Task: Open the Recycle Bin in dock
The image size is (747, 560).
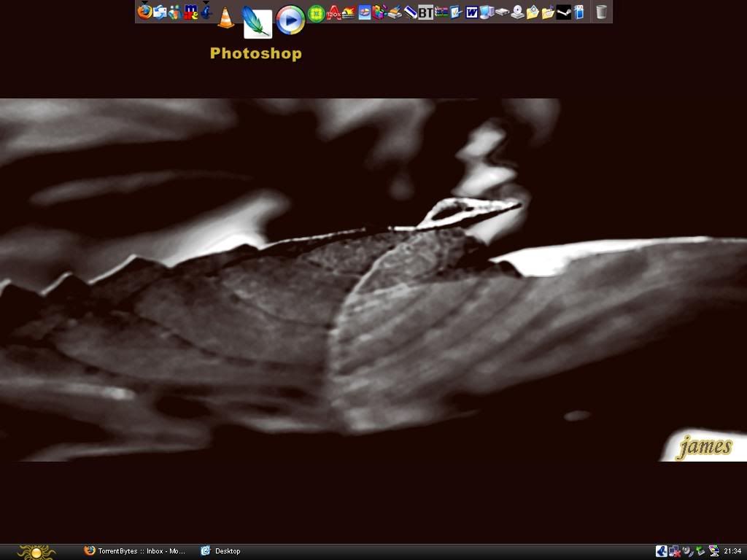Action: point(601,12)
